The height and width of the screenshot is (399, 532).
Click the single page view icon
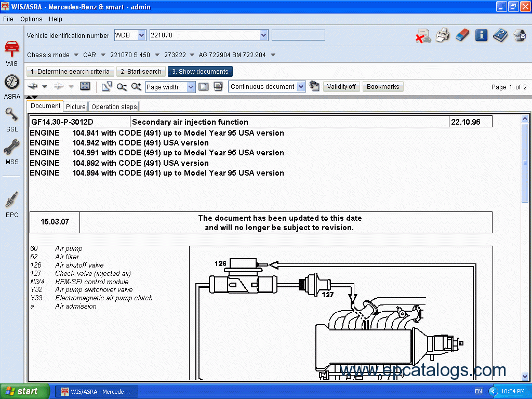coord(204,87)
